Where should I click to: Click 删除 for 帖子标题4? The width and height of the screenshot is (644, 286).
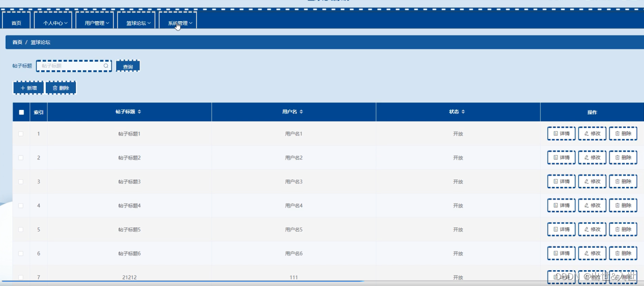coord(623,206)
